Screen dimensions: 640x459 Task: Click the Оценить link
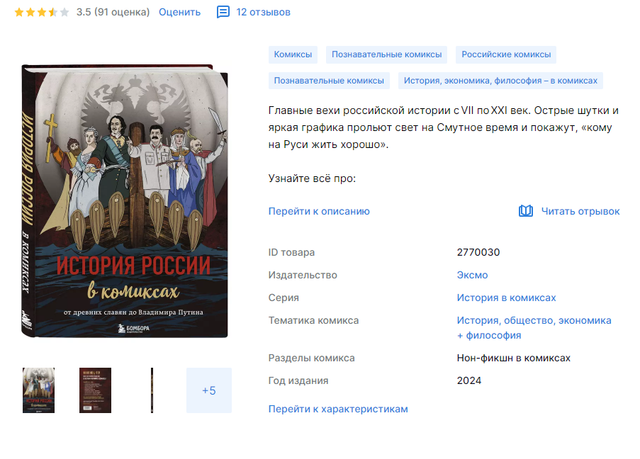pos(180,12)
